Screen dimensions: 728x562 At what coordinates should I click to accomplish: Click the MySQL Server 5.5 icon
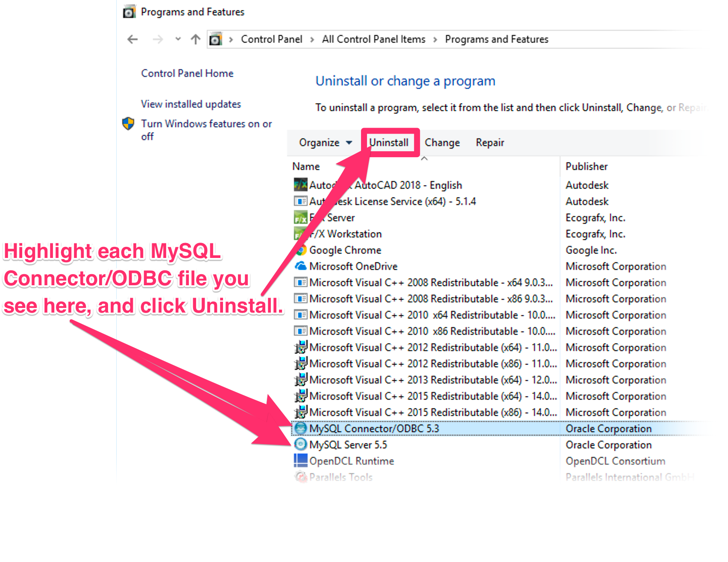point(301,445)
